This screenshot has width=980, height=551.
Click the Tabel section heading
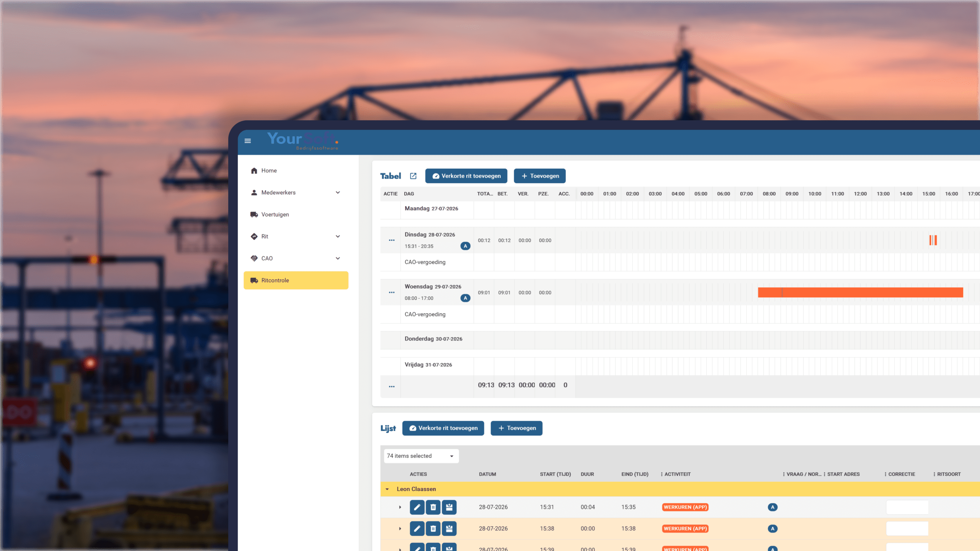pyautogui.click(x=390, y=176)
